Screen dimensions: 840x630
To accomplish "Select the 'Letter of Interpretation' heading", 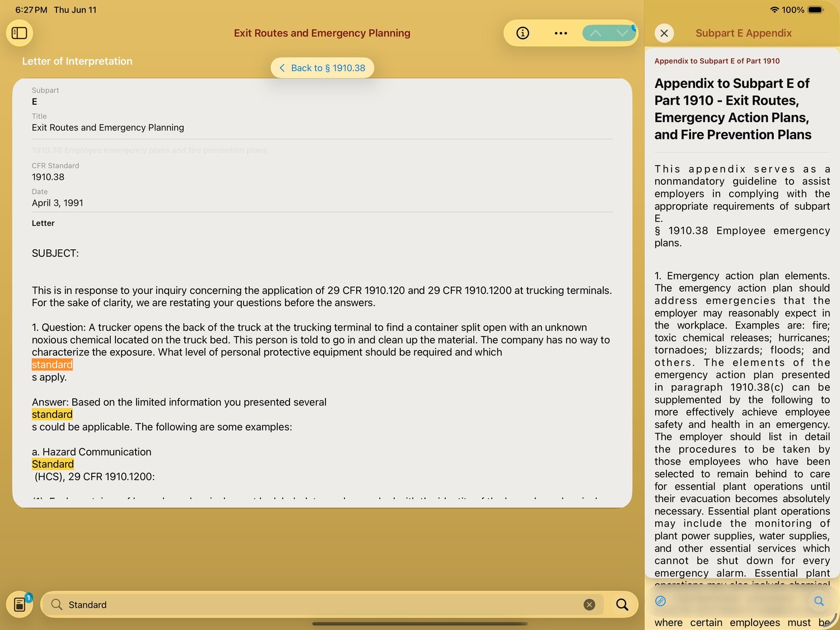I will (77, 61).
